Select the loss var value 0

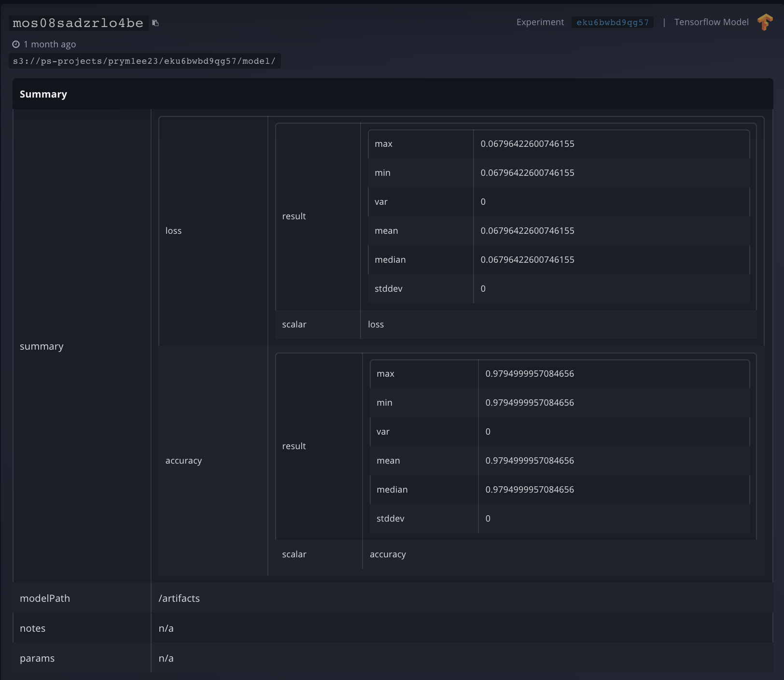click(483, 202)
